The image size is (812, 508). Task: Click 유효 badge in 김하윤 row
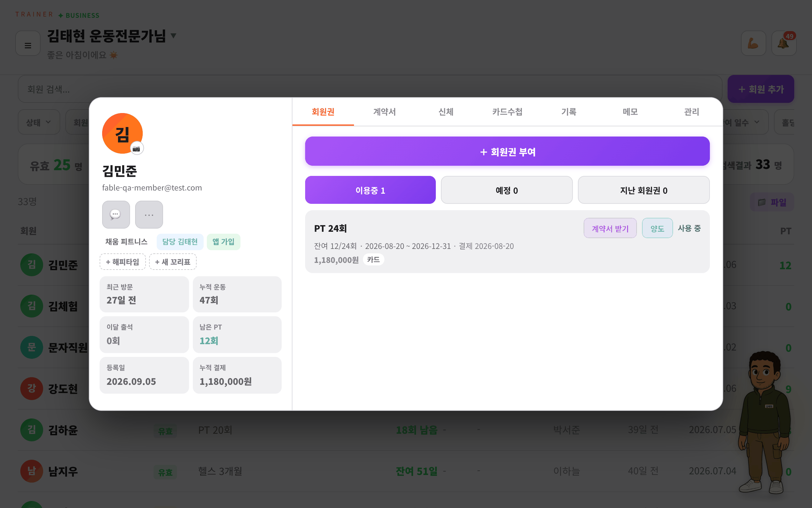point(165,431)
